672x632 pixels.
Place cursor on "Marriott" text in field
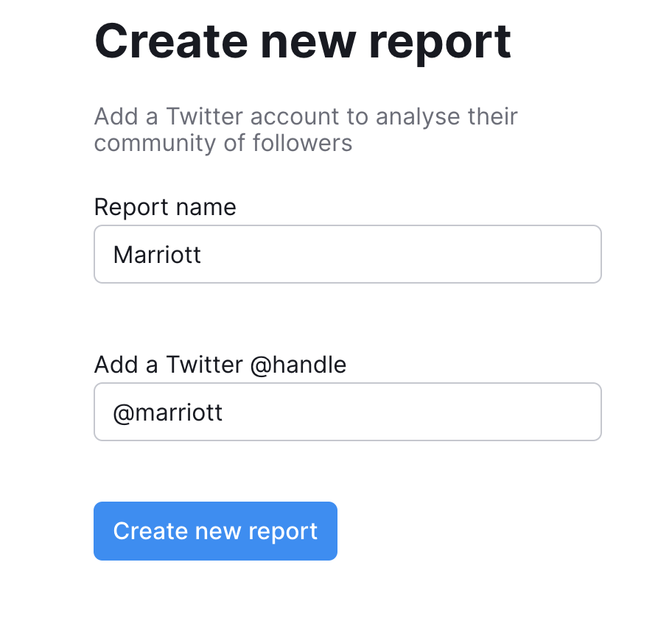(157, 255)
